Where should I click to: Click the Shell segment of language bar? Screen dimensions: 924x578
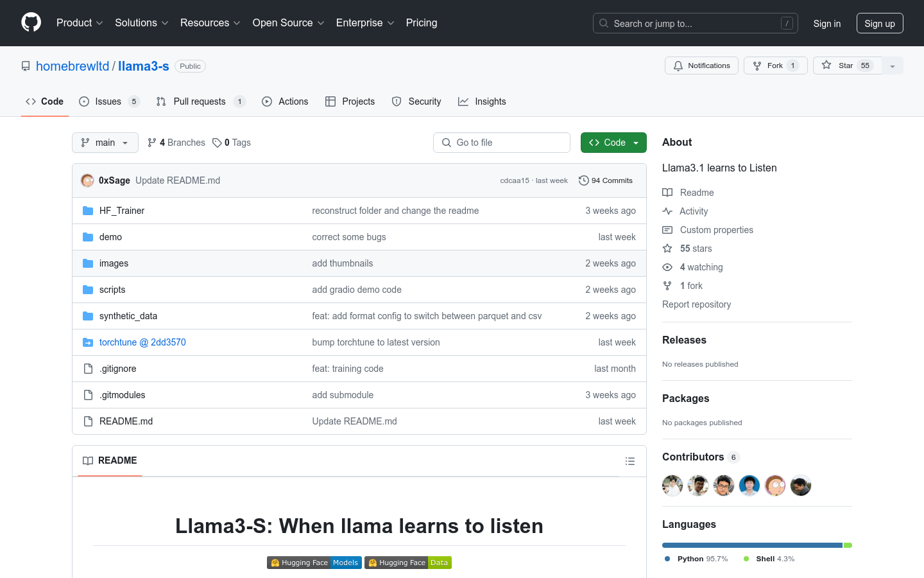tap(848, 545)
